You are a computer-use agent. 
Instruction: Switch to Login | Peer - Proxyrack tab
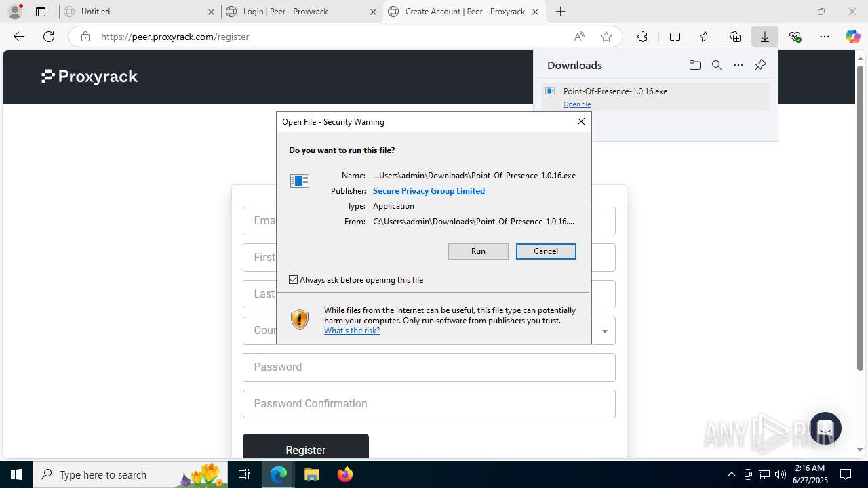[x=301, y=12]
